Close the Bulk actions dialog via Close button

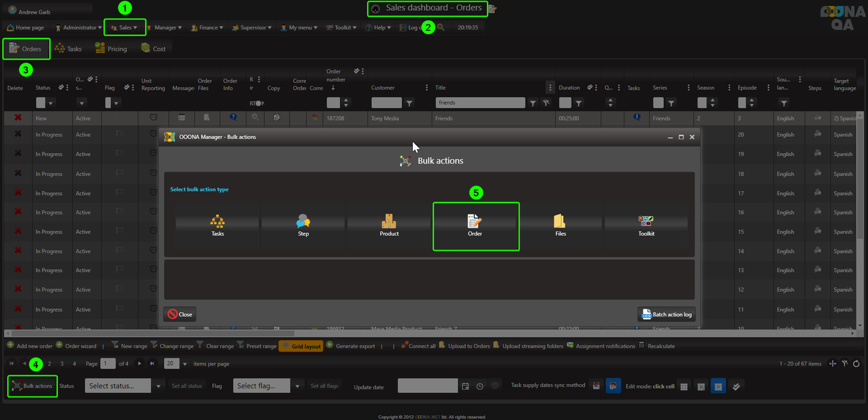point(180,315)
